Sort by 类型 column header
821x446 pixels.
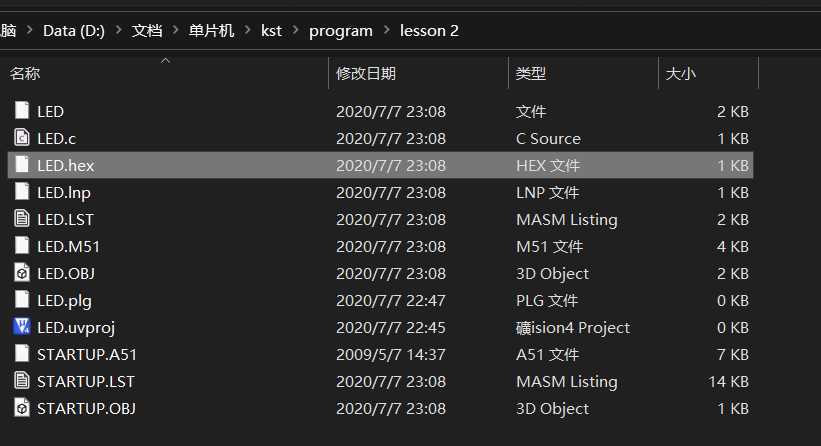point(531,73)
